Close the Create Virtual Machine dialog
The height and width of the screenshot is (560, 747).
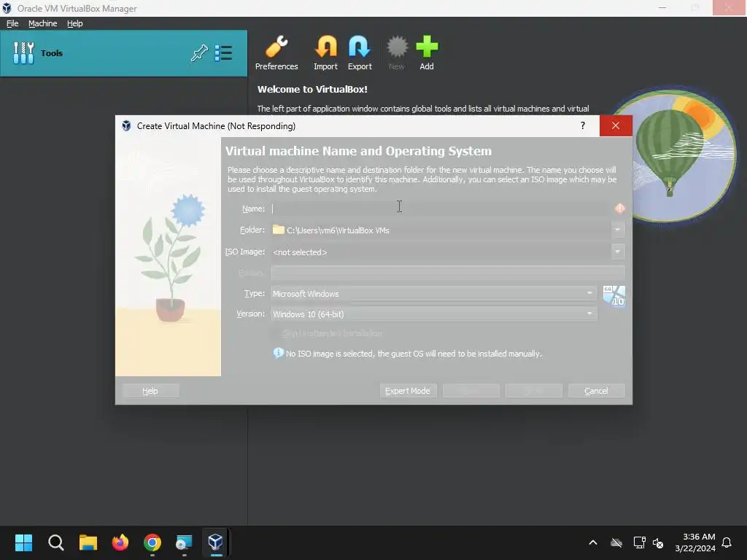click(616, 125)
